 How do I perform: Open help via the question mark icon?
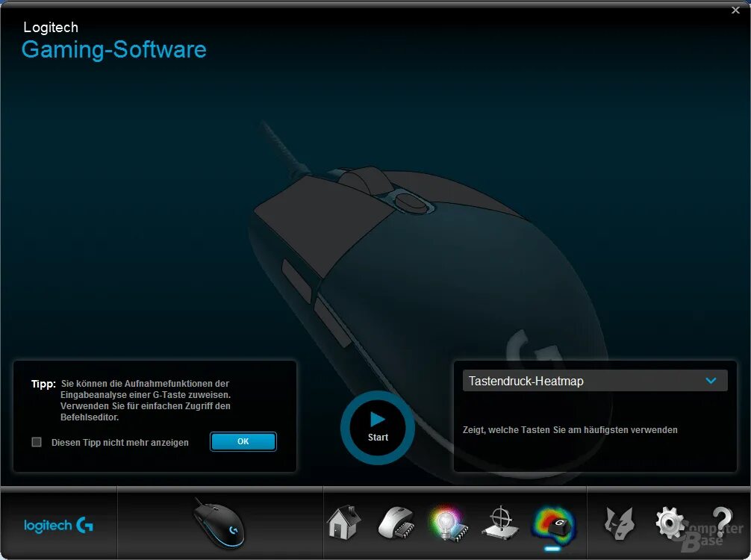(x=721, y=523)
